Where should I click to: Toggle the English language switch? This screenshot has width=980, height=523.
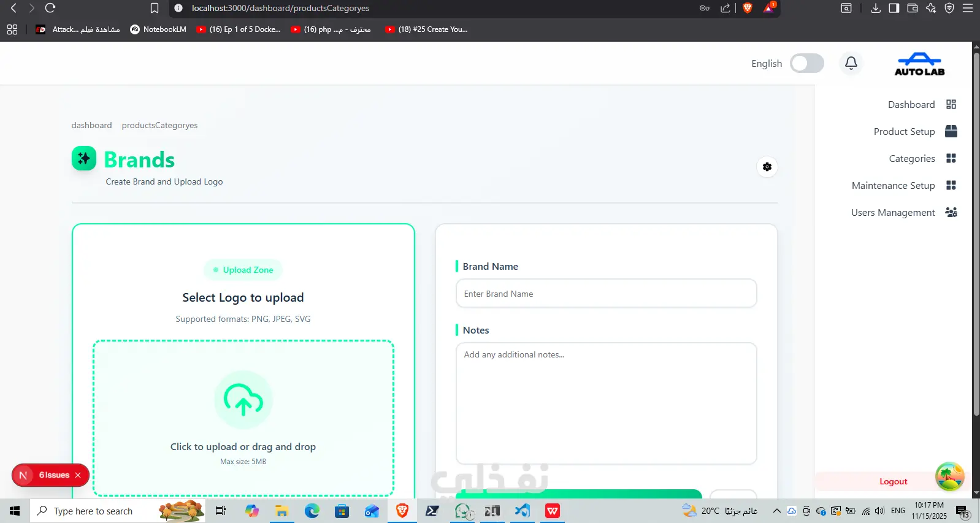tap(806, 63)
